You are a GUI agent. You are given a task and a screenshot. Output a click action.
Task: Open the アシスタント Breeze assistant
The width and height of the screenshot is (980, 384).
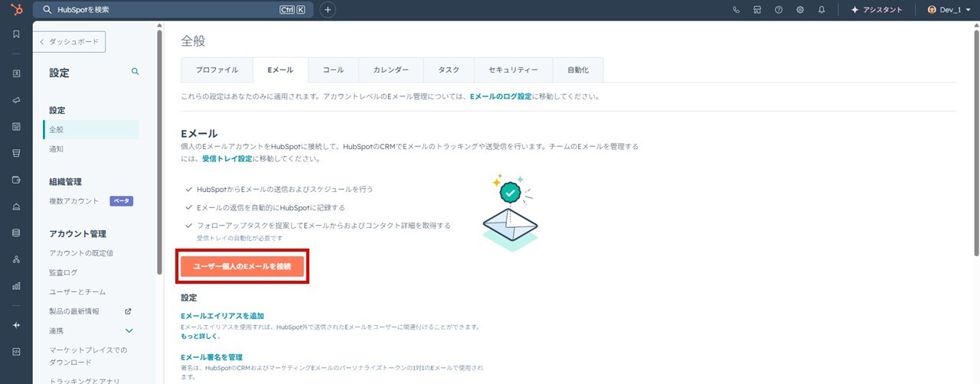click(x=877, y=10)
